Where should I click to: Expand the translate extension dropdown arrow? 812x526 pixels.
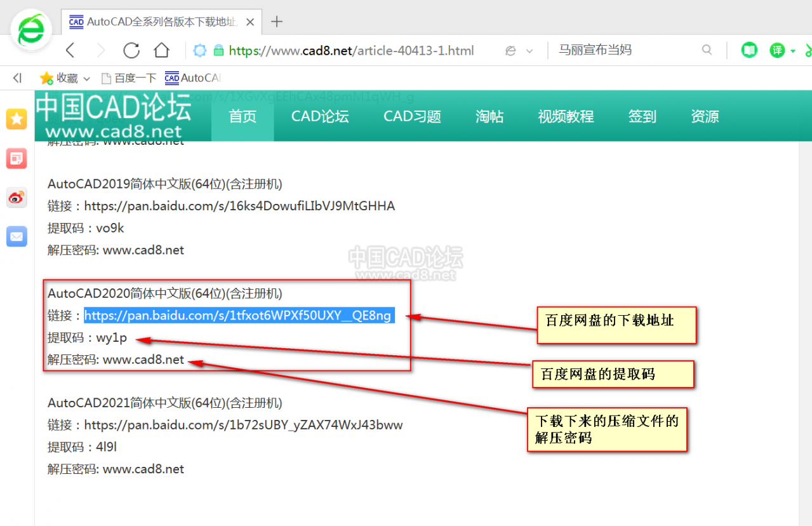point(793,51)
